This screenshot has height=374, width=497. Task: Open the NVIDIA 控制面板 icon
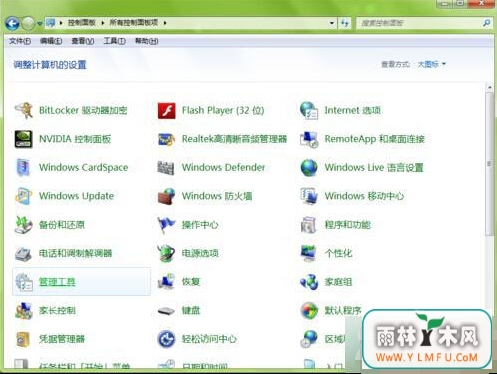pyautogui.click(x=24, y=139)
